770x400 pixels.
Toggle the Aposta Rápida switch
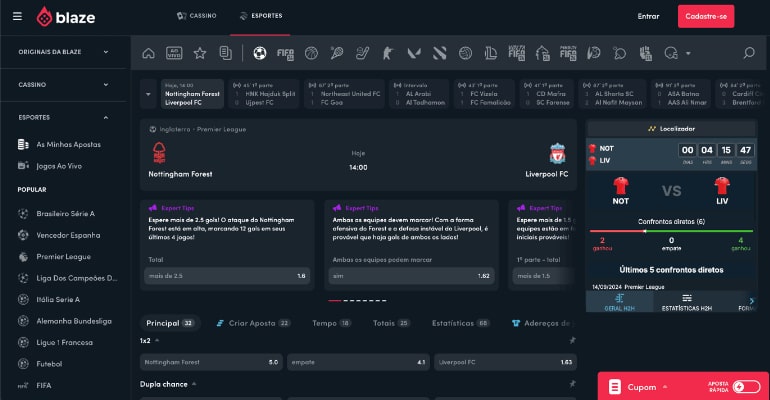pyautogui.click(x=746, y=387)
